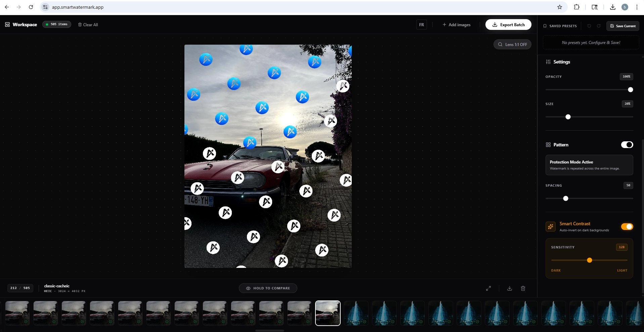Delete the current image with the trash icon
Screen dimensions: 644x332
click(x=523, y=288)
